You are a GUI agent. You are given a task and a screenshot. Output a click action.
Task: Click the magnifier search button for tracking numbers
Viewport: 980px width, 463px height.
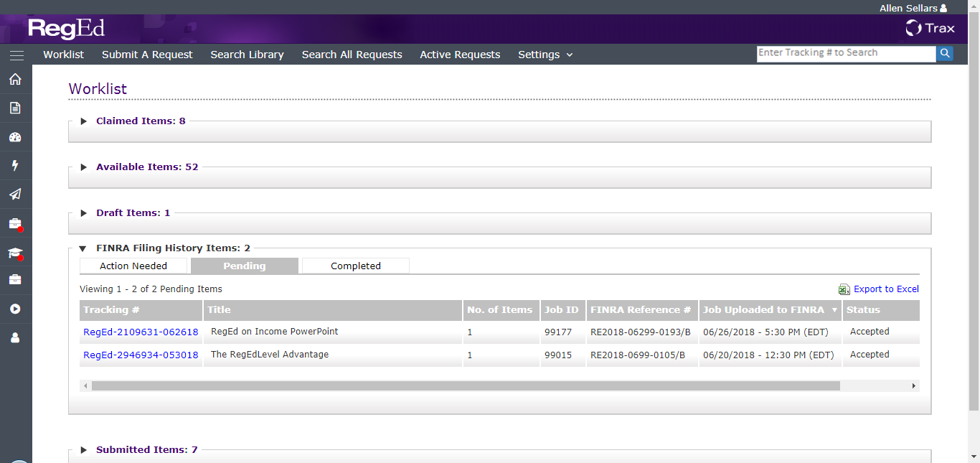click(x=945, y=53)
